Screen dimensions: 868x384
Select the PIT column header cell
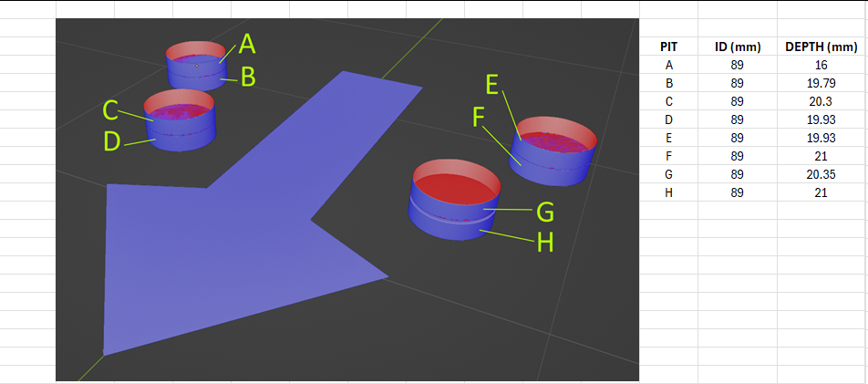pos(668,47)
